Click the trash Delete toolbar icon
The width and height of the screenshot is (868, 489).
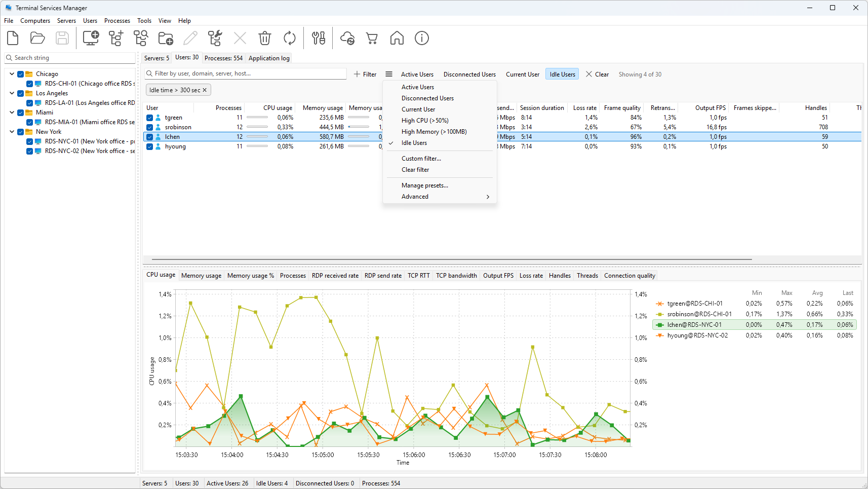[x=265, y=38]
